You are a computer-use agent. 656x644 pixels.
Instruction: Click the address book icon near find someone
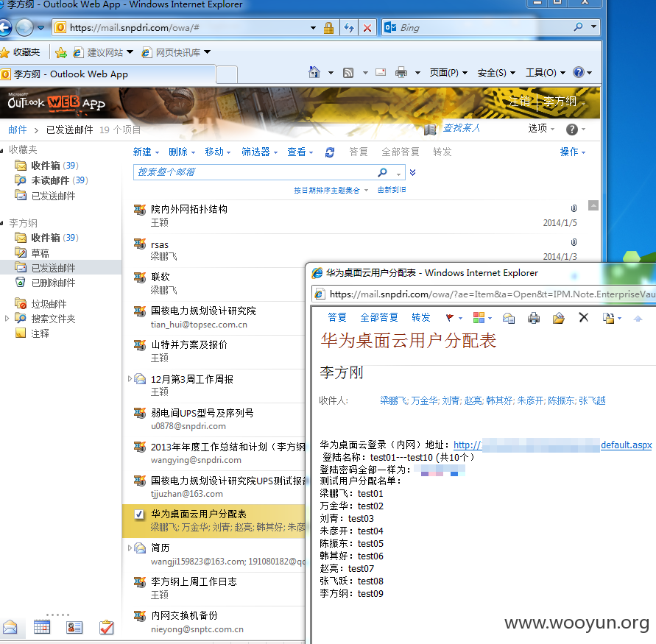(430, 130)
